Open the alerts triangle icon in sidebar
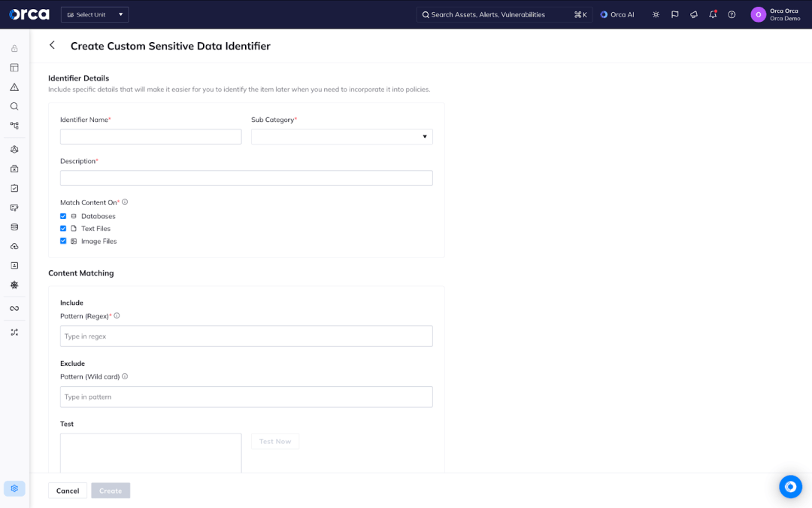Viewport: 812px width, 508px height. point(14,87)
